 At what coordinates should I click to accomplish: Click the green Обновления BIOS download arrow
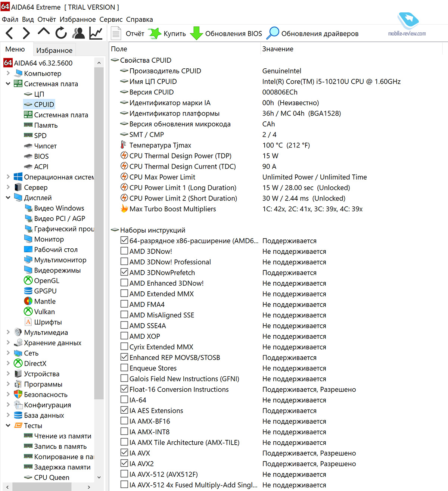point(196,33)
